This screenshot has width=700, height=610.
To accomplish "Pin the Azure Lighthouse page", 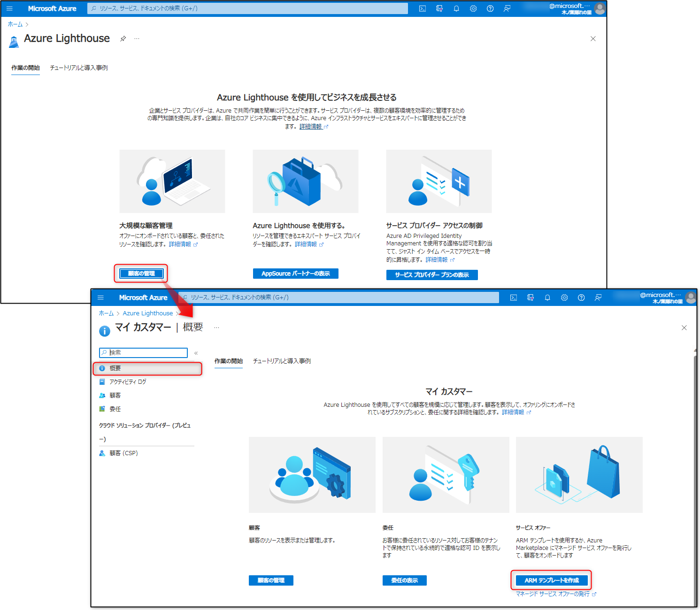I will (x=123, y=38).
